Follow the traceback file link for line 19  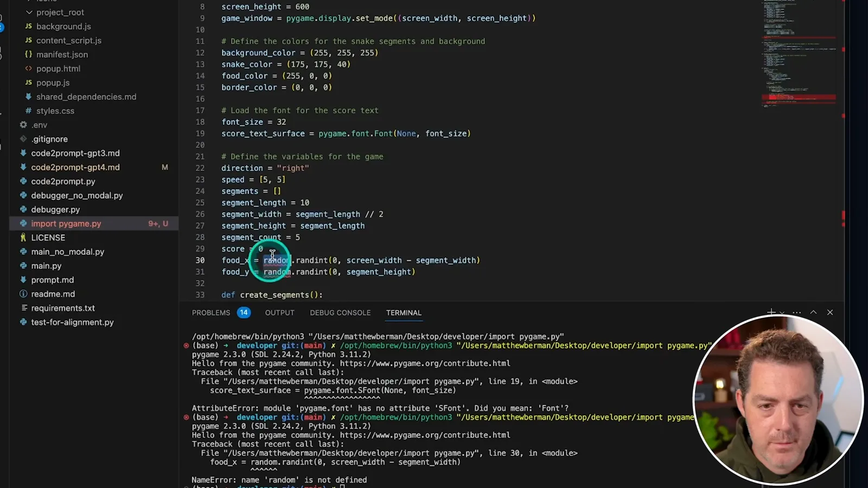click(x=352, y=381)
